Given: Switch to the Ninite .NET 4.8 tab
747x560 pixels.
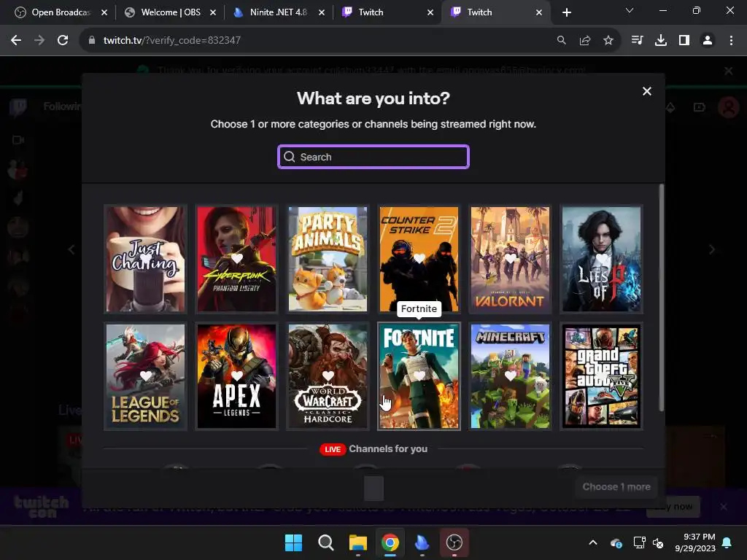Looking at the screenshot, I should tap(278, 12).
